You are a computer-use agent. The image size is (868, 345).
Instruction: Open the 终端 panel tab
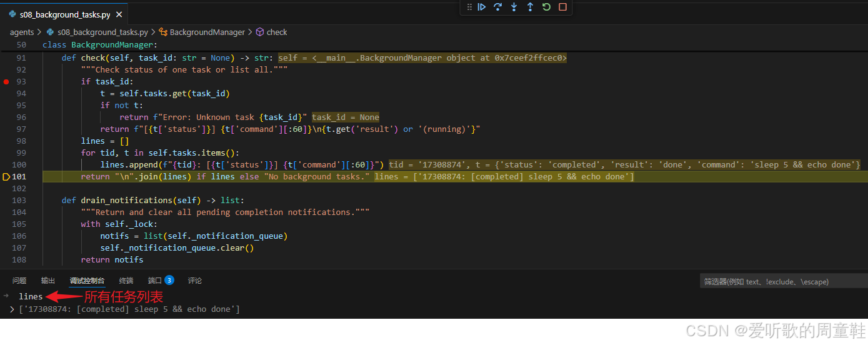pyautogui.click(x=126, y=281)
